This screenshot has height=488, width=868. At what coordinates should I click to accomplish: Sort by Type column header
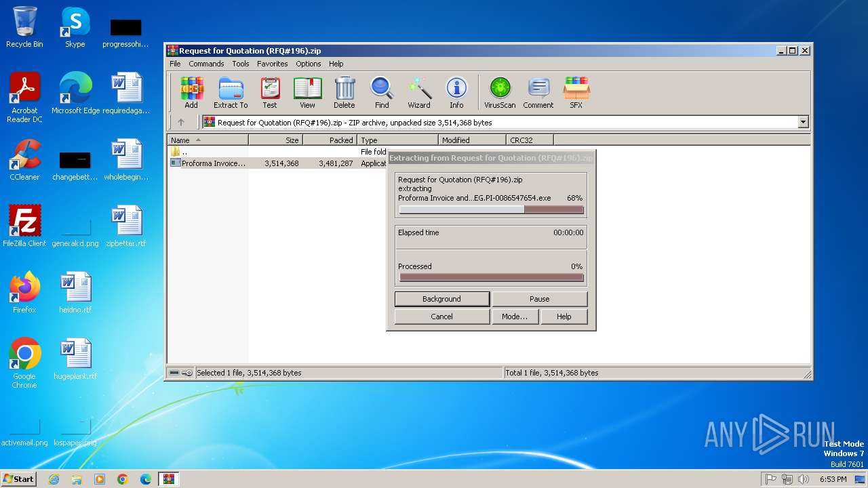(x=398, y=140)
